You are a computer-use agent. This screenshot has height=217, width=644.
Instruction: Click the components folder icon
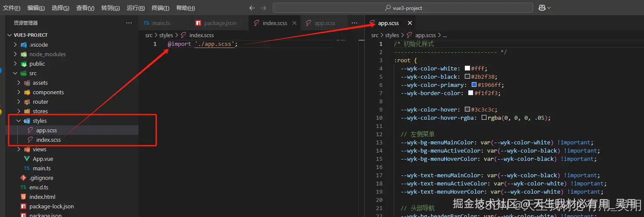(x=27, y=92)
